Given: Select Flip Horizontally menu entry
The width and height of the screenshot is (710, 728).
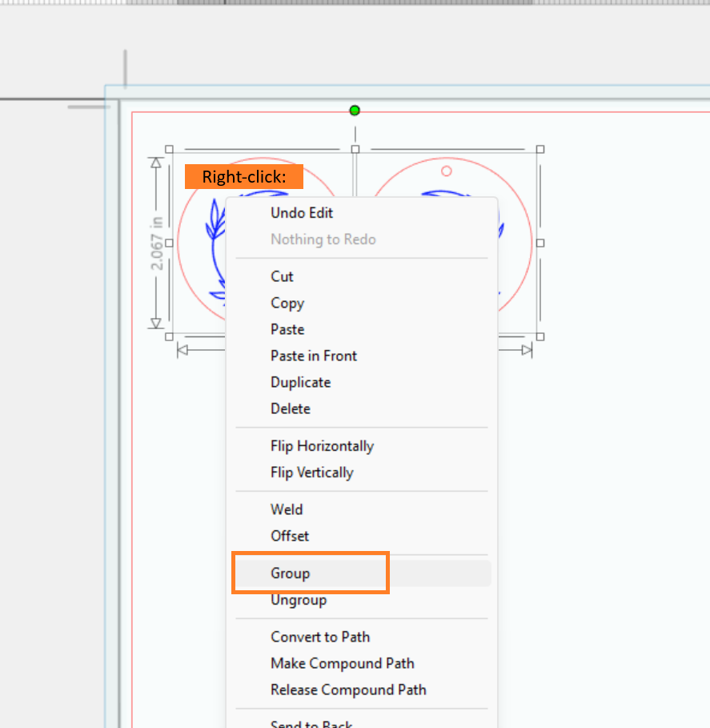Looking at the screenshot, I should pyautogui.click(x=362, y=446).
